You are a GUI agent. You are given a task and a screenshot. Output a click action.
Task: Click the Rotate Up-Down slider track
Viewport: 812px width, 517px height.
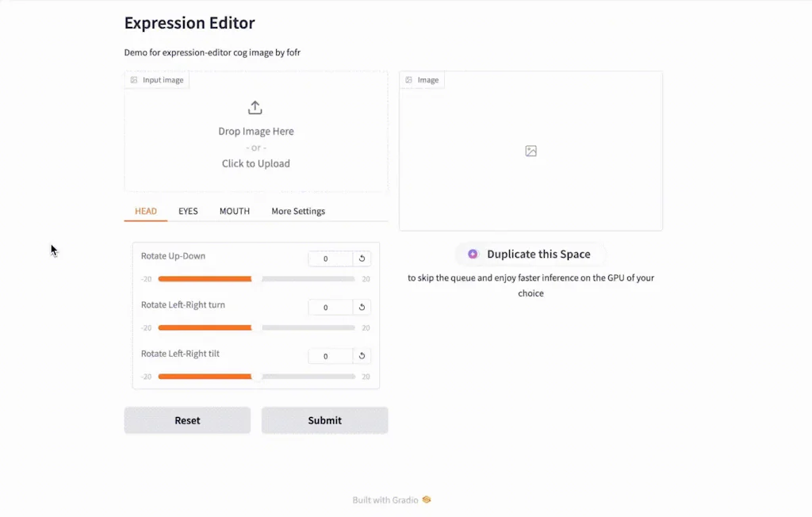(x=256, y=279)
